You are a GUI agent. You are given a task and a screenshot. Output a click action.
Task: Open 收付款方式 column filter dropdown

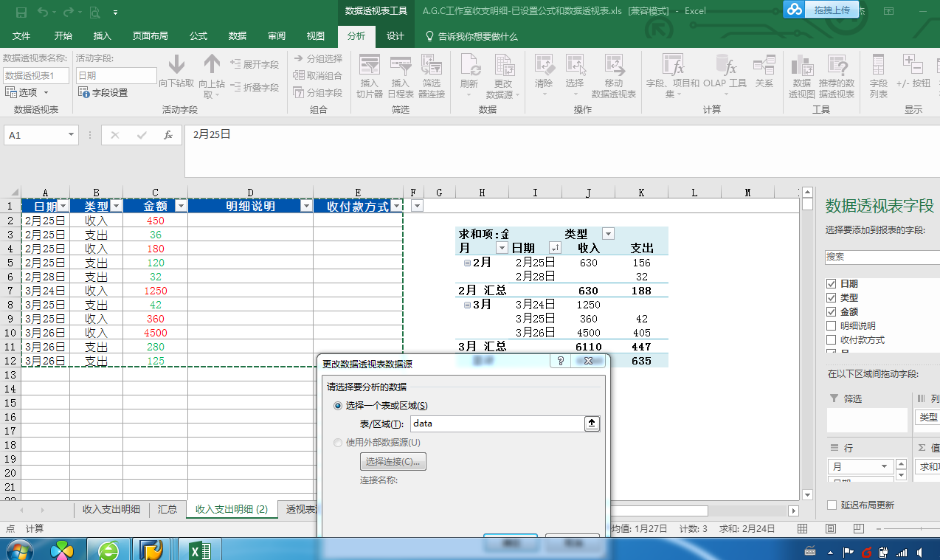coord(397,207)
